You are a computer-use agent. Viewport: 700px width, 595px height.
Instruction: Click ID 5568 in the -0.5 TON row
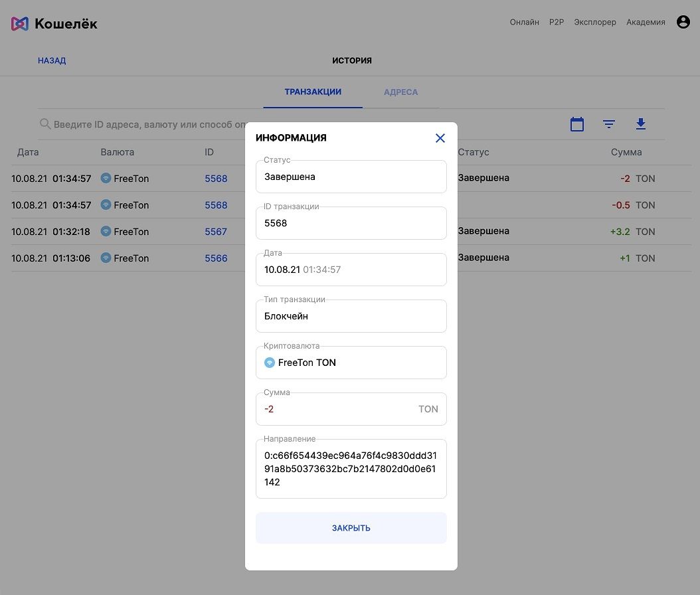(x=216, y=205)
